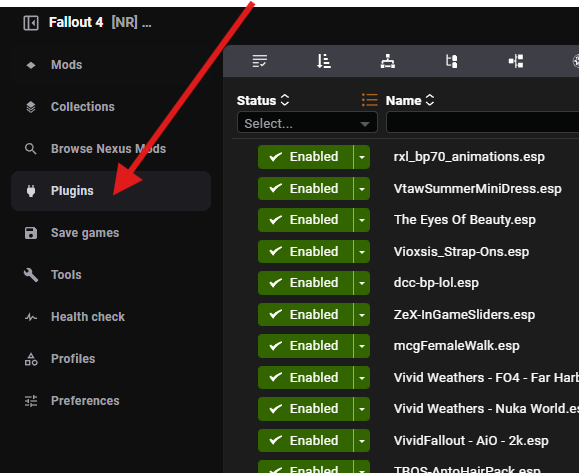Toggle Enabled for VividFallout - AiO - 2k.esp

click(x=305, y=441)
